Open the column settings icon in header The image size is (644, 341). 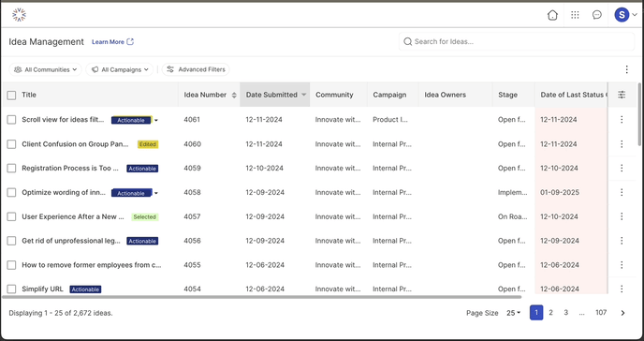[x=622, y=95]
